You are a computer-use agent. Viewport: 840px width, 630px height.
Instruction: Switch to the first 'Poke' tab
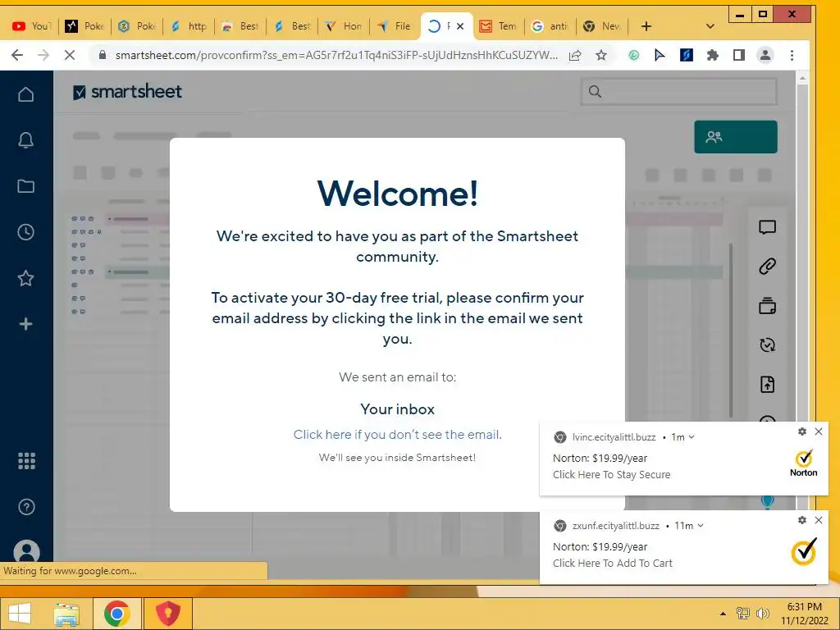[85, 26]
